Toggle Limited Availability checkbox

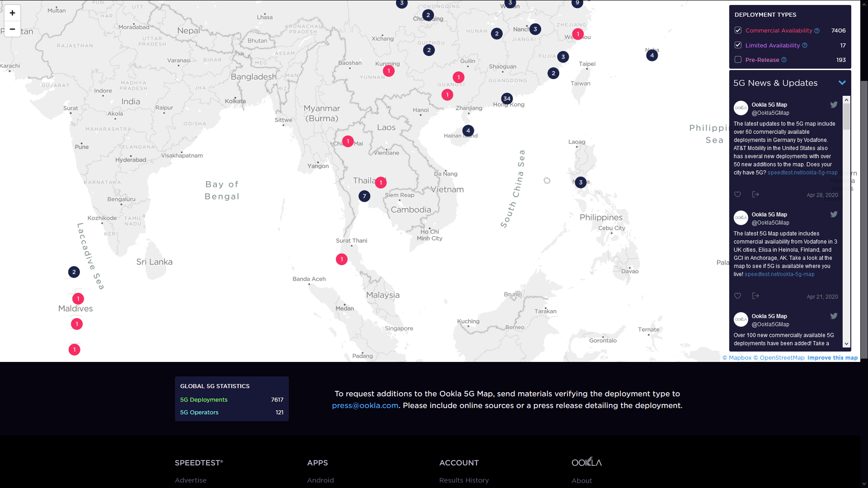(x=738, y=45)
